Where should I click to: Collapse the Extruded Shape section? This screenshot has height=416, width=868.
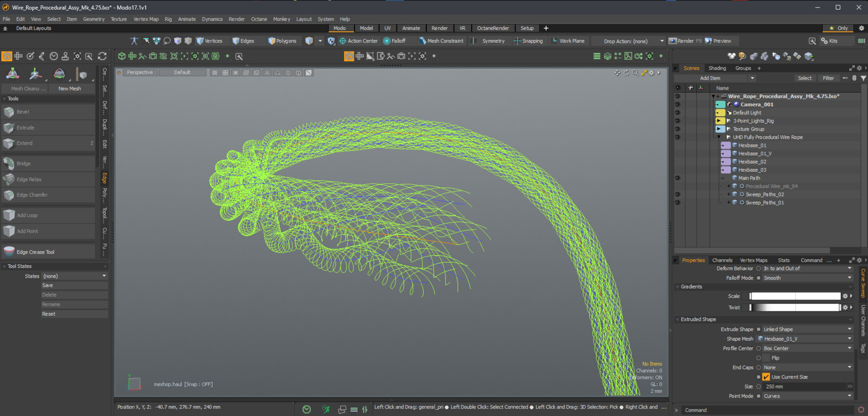(x=678, y=319)
